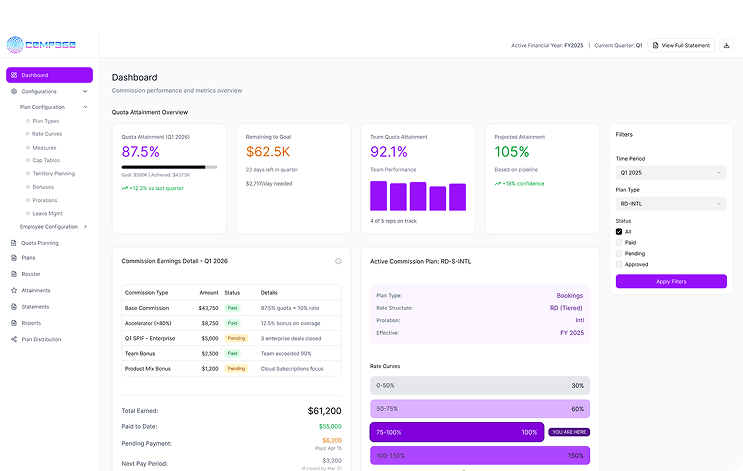Open Quota Planning from the sidebar

[x=39, y=242]
